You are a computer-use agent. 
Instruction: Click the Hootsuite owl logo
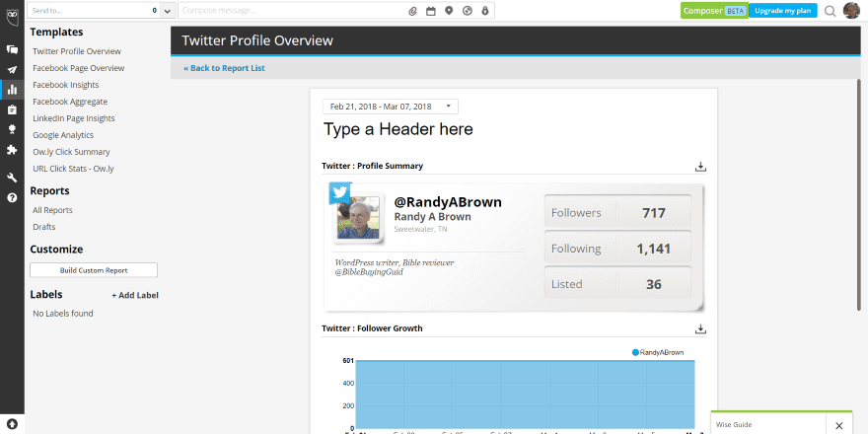coord(12,17)
